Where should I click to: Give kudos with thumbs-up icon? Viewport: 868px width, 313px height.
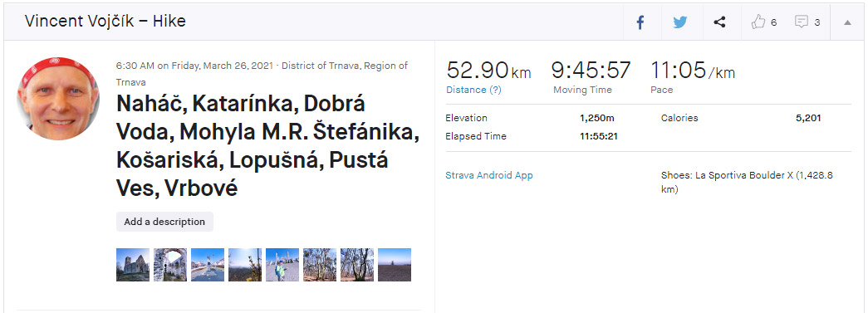pyautogui.click(x=758, y=22)
